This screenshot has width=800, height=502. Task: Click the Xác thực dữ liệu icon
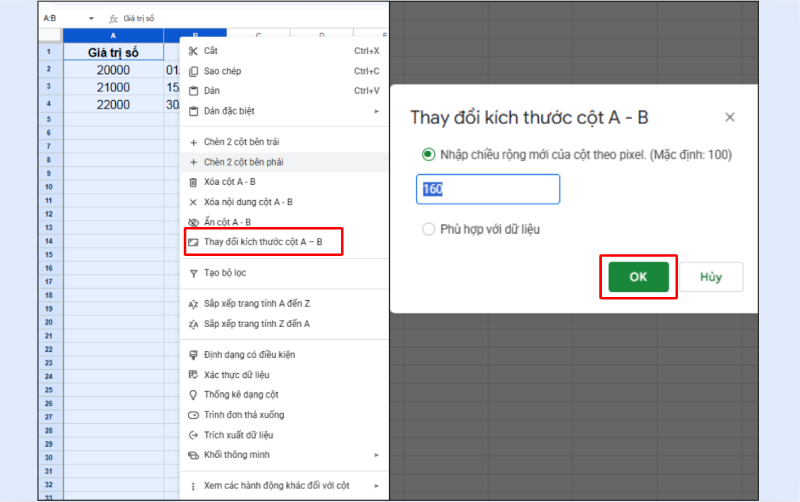click(x=193, y=375)
